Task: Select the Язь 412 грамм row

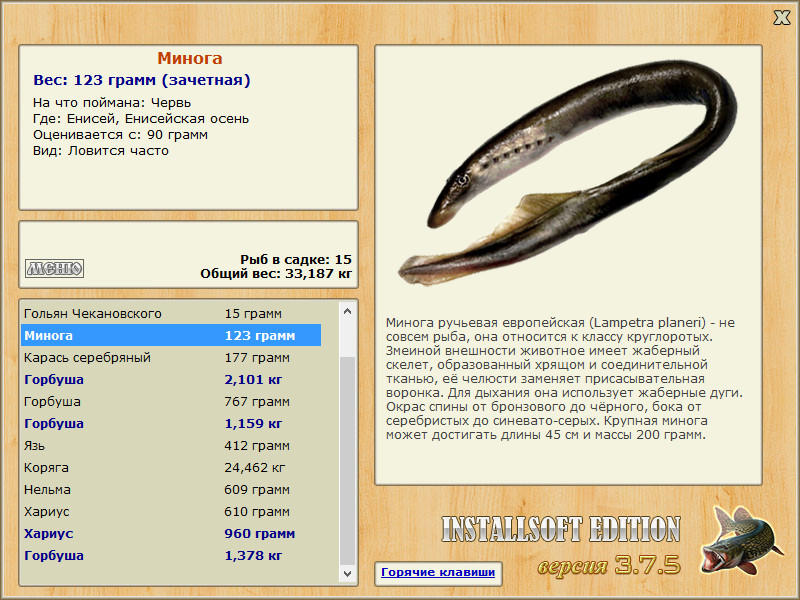Action: tap(171, 445)
